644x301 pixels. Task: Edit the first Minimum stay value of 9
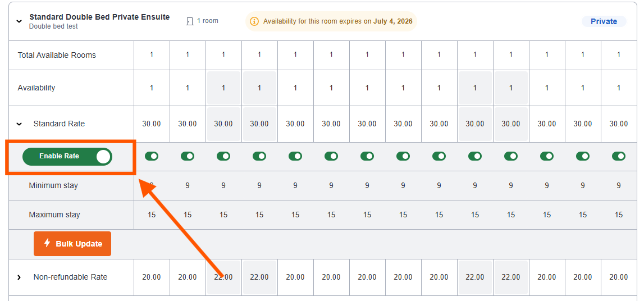[152, 186]
